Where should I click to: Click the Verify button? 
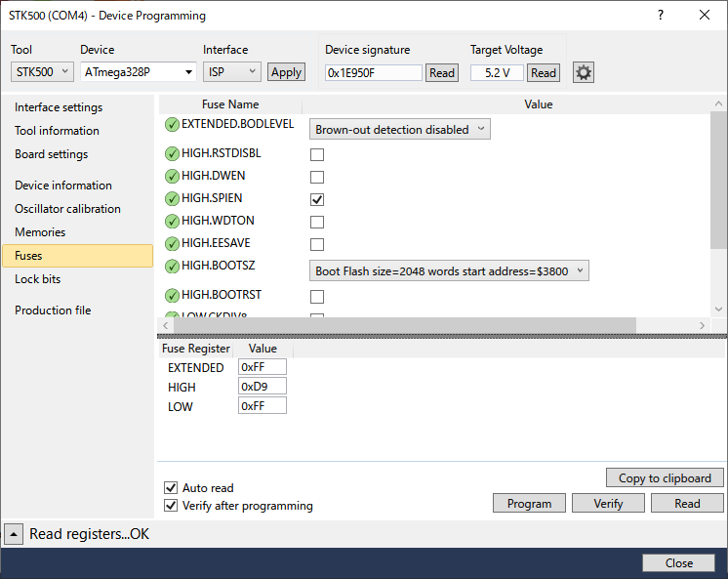click(608, 503)
